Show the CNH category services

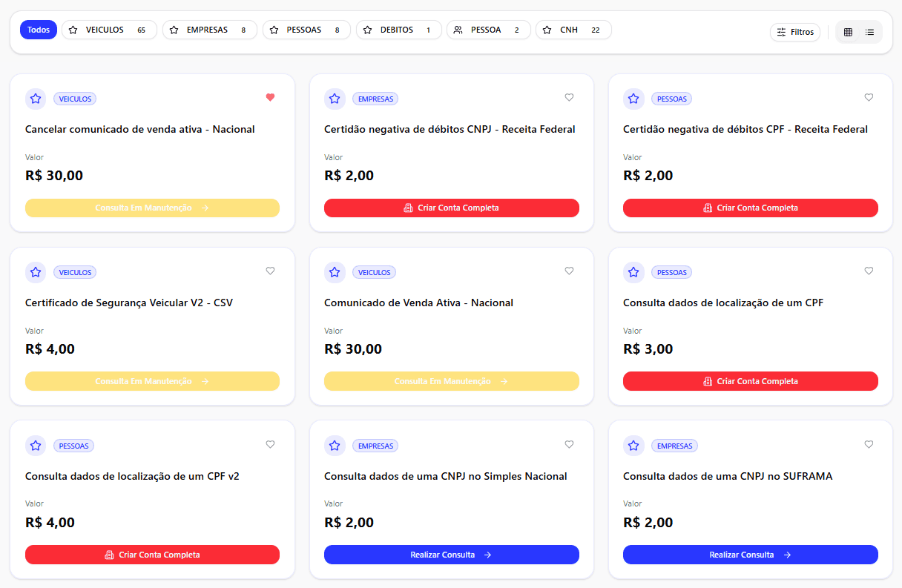(573, 30)
